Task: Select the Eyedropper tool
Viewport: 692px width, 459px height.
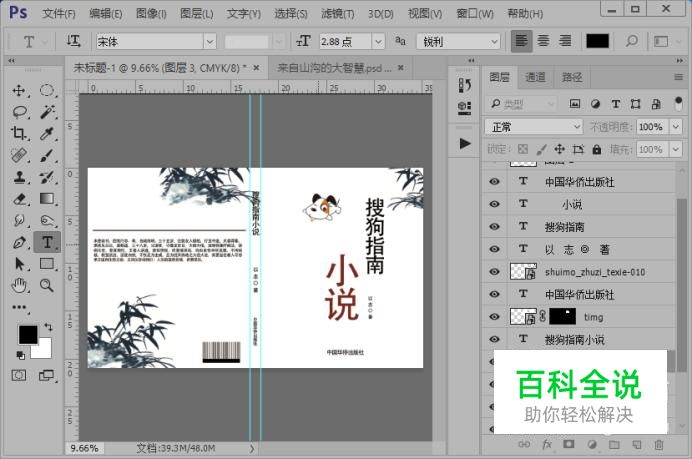Action: 47,133
